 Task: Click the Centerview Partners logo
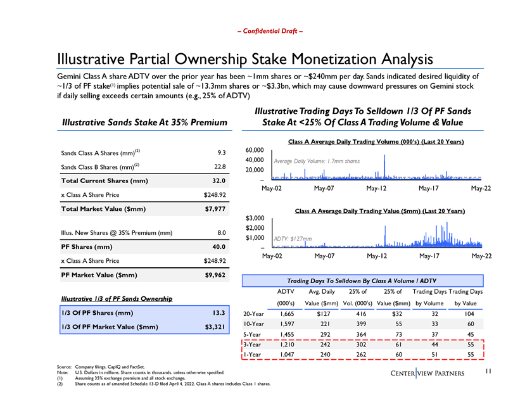pyautogui.click(x=427, y=374)
